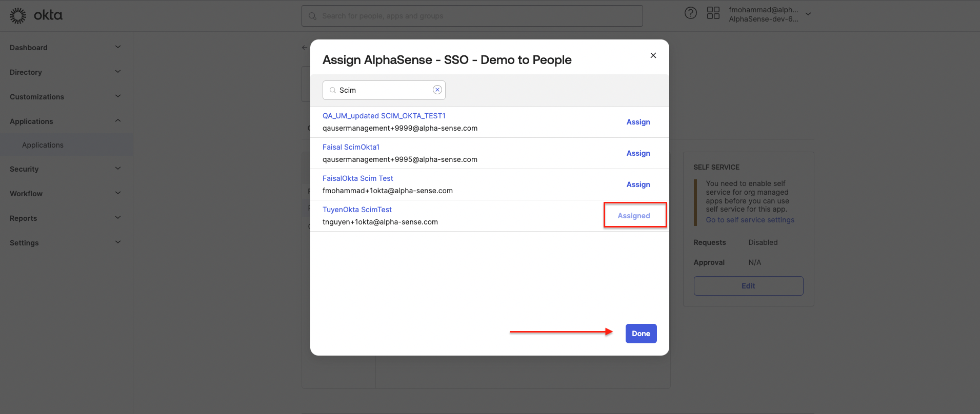Expand the Directory menu
The width and height of the screenshot is (980, 414).
click(x=118, y=72)
